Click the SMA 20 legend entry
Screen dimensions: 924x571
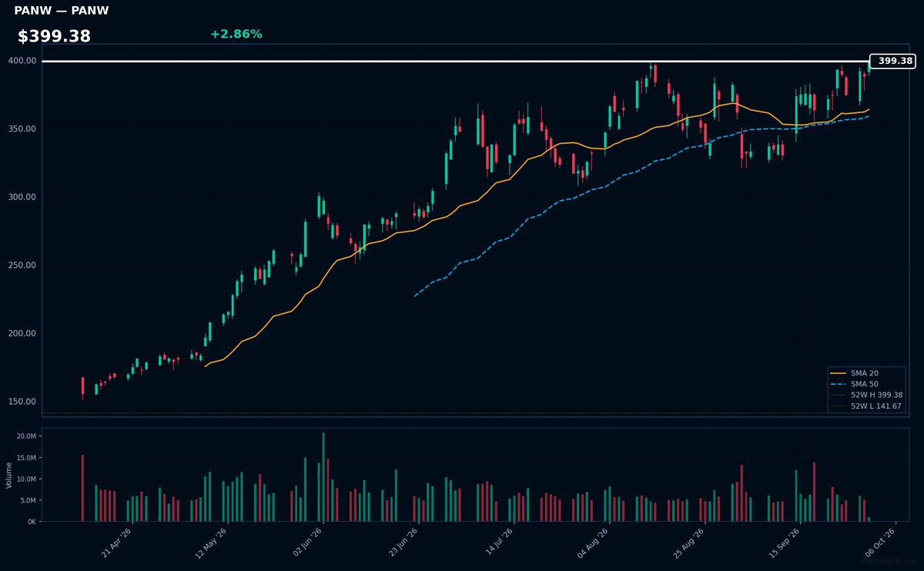point(865,372)
